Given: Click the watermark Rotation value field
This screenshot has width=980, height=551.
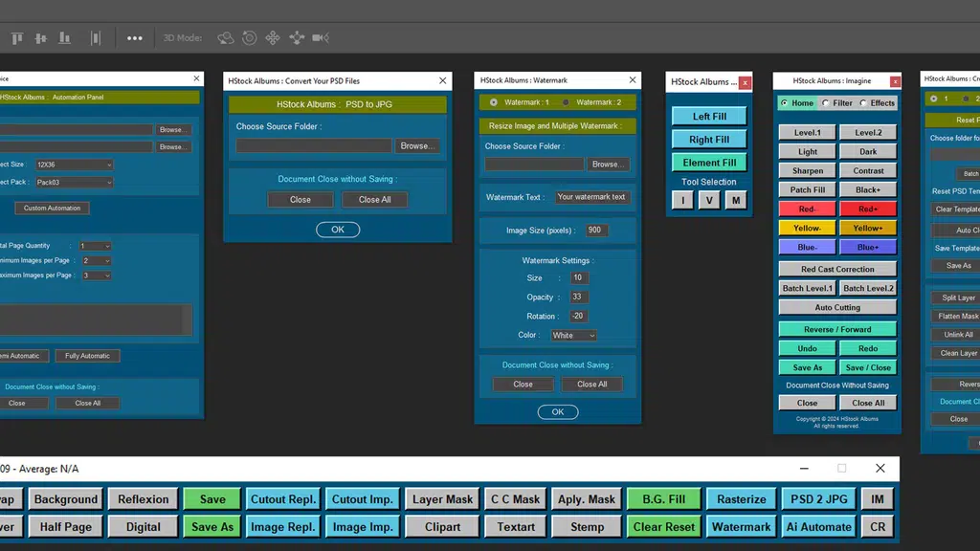Looking at the screenshot, I should pos(579,316).
